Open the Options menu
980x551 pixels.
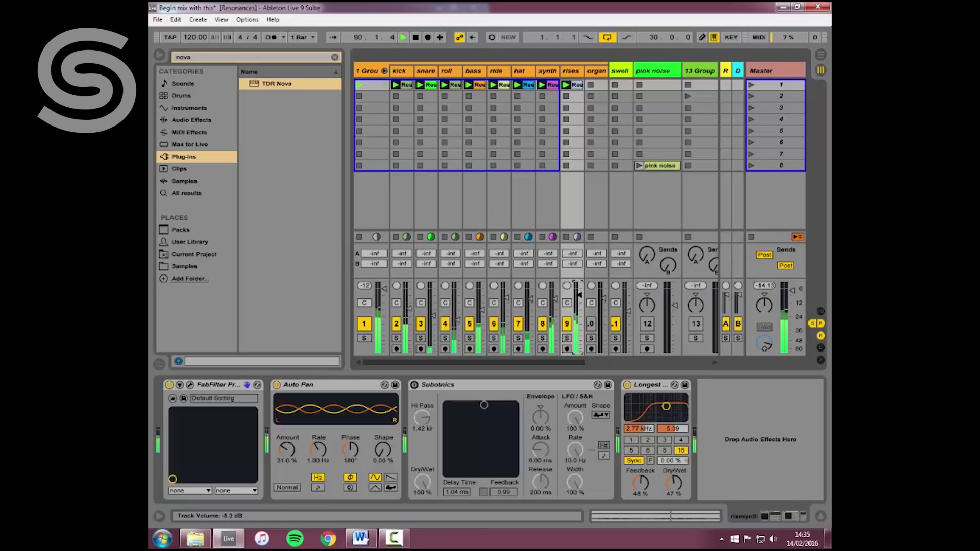(247, 20)
